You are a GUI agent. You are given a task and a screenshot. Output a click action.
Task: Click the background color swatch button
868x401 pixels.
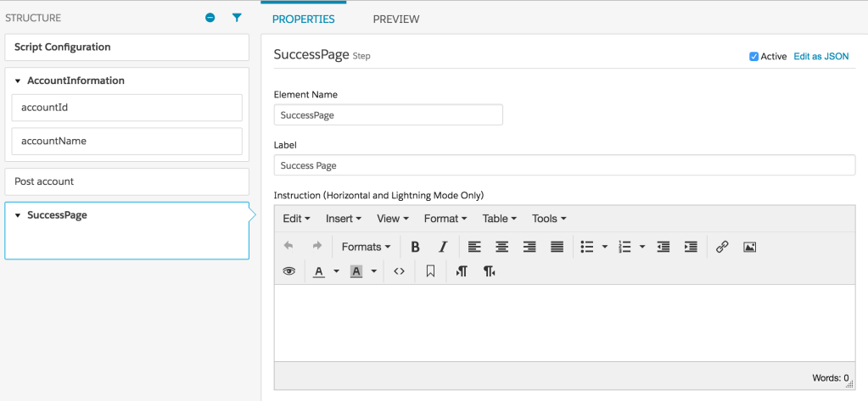[x=356, y=271]
